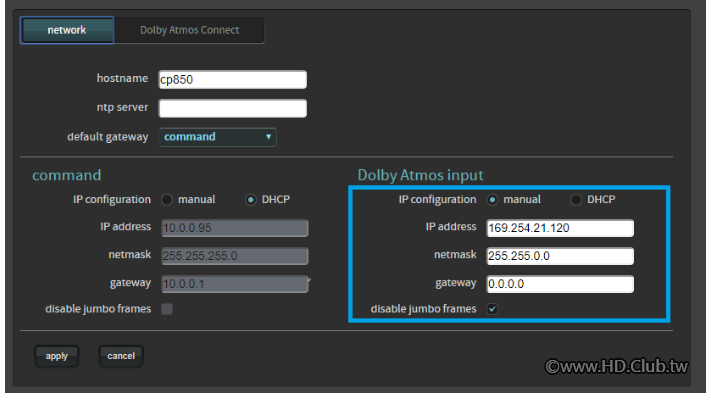Image resolution: width=711 pixels, height=400 pixels.
Task: Focus the empty ntp server field
Action: click(x=232, y=108)
